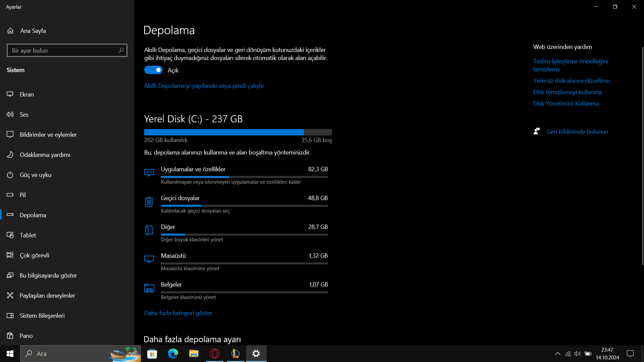Click Geri bildirimde bulunun link
The height and width of the screenshot is (362, 644).
pyautogui.click(x=577, y=132)
